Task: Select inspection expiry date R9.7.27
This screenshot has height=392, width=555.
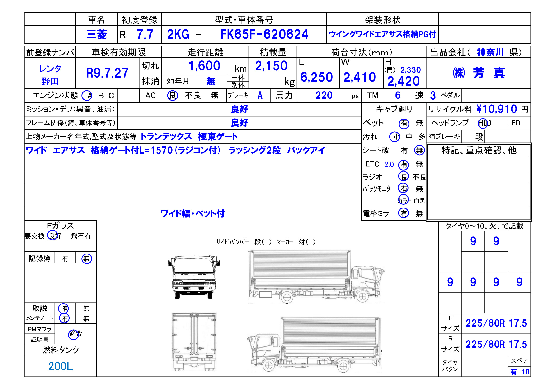Action: coord(107,73)
